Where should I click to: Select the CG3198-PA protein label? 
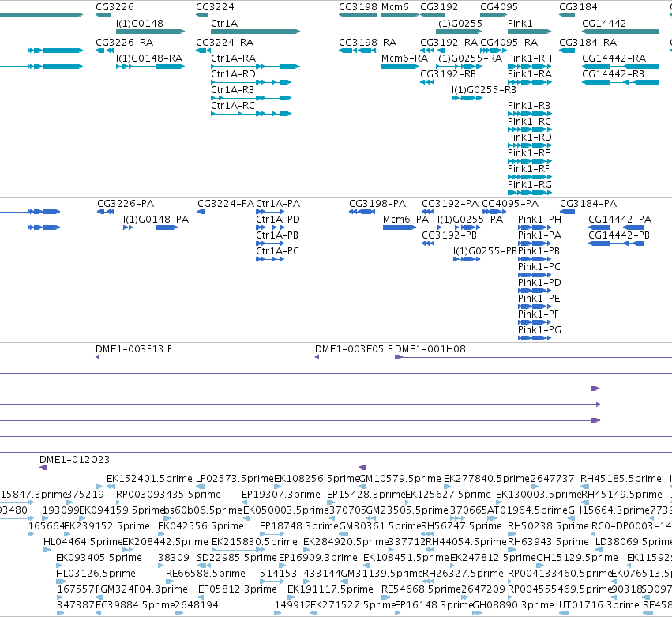(377, 204)
